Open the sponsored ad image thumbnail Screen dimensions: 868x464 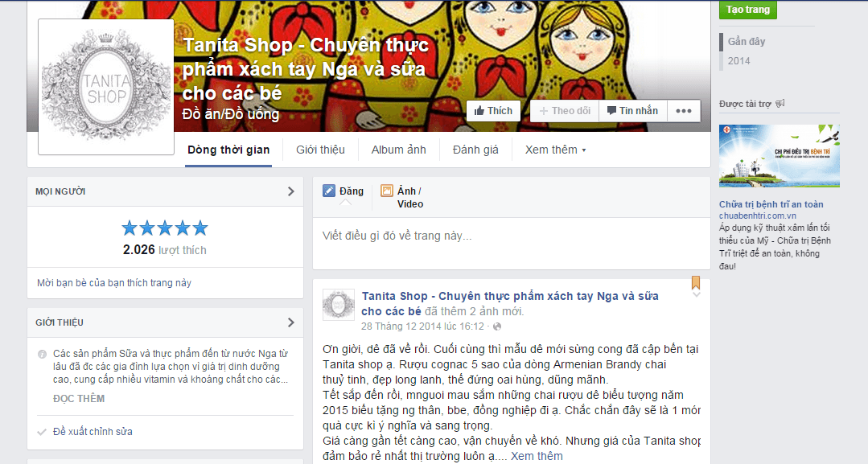tap(780, 156)
